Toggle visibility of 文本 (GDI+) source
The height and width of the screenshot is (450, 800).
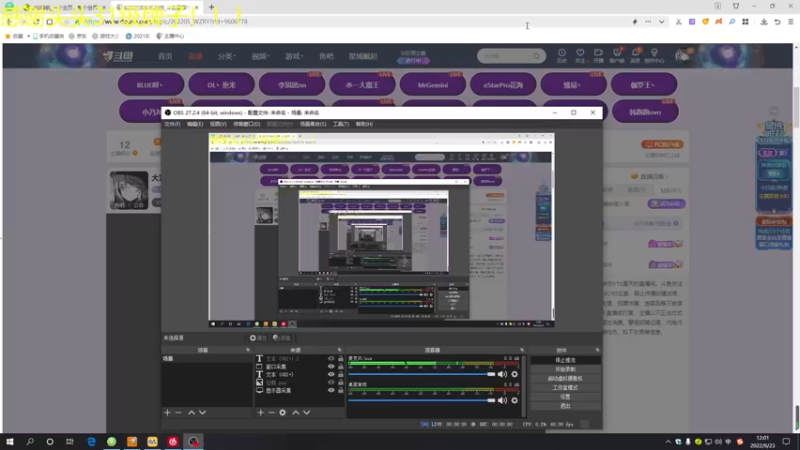click(331, 374)
